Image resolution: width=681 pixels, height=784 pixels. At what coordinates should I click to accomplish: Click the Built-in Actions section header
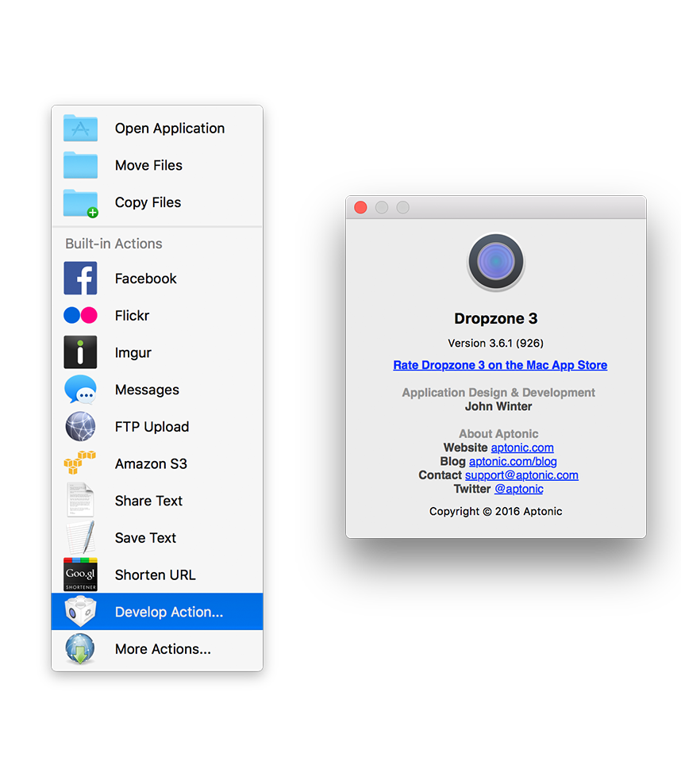[x=113, y=244]
